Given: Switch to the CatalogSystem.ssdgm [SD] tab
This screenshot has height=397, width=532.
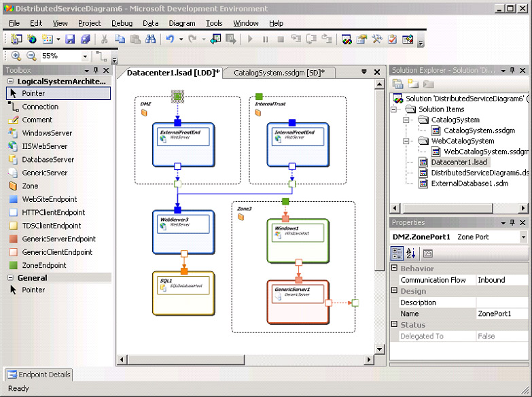Looking at the screenshot, I should point(279,73).
